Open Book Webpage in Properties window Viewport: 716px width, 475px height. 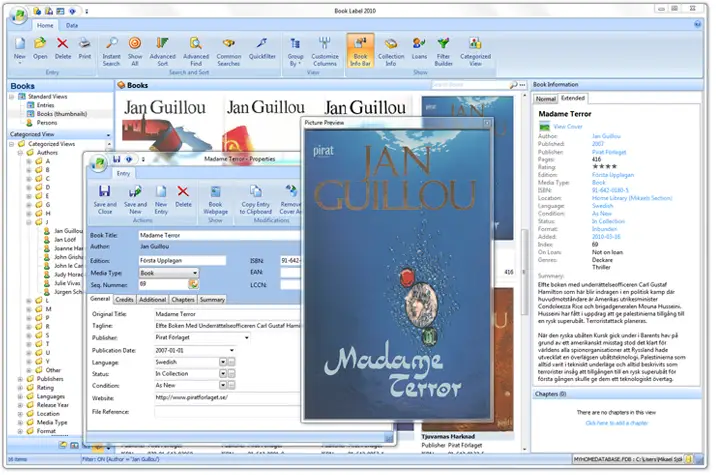pyautogui.click(x=215, y=200)
